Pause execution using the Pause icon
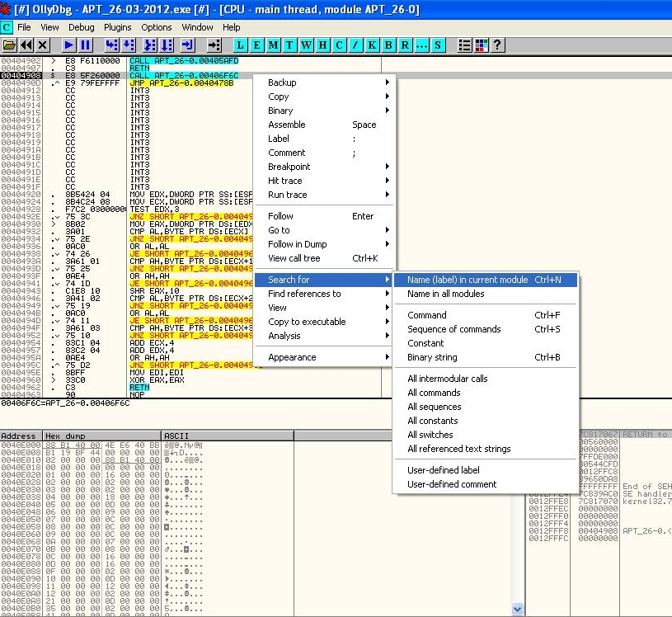Screen dimensions: 672x617 [x=86, y=45]
